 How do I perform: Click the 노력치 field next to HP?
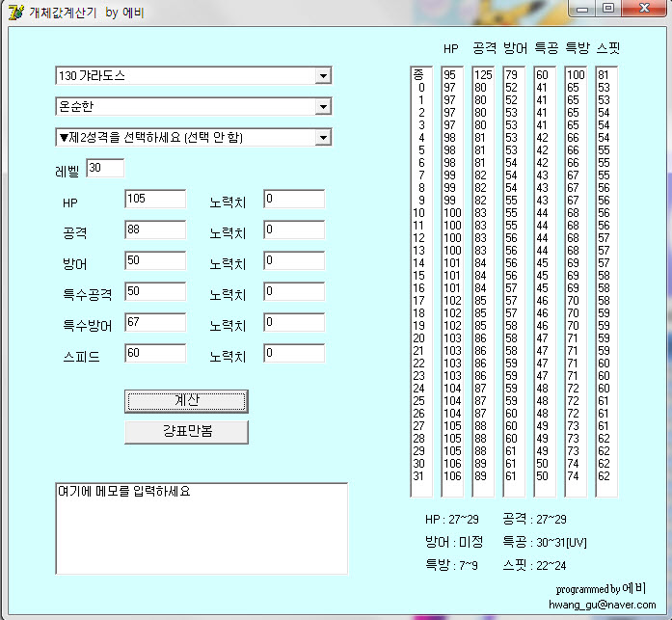click(x=293, y=199)
